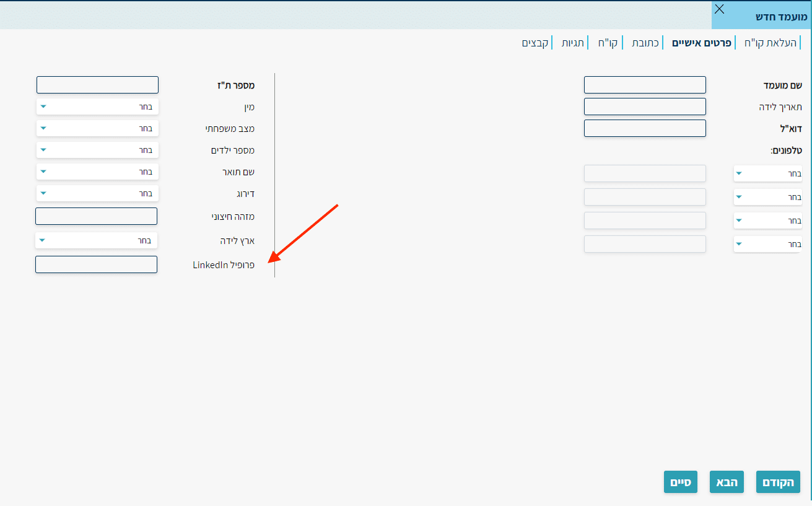Switch to the קבצים tab
This screenshot has width=812, height=506.
pos(535,43)
